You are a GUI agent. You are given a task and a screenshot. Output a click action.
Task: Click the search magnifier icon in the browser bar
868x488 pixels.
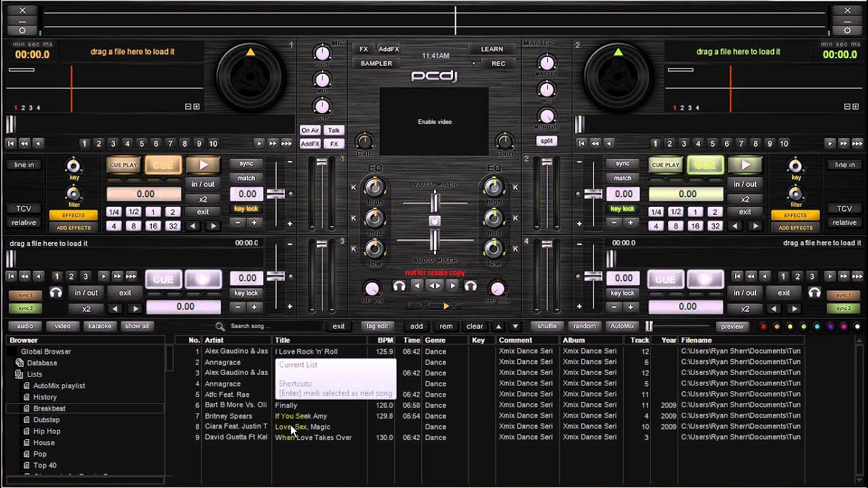click(220, 326)
